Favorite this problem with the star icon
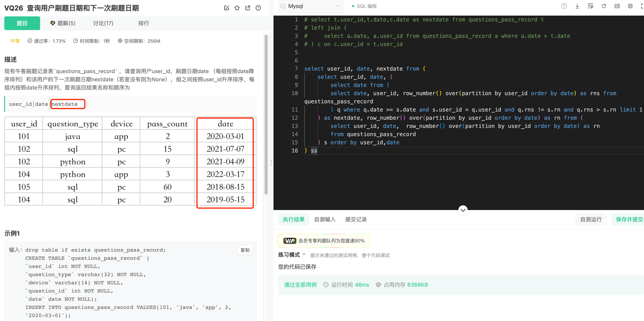 coord(237,8)
